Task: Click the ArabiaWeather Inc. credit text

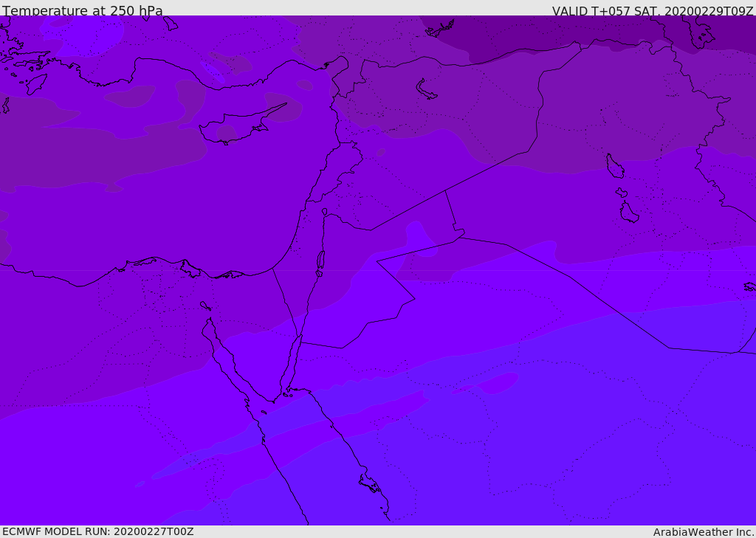Action: [x=704, y=532]
